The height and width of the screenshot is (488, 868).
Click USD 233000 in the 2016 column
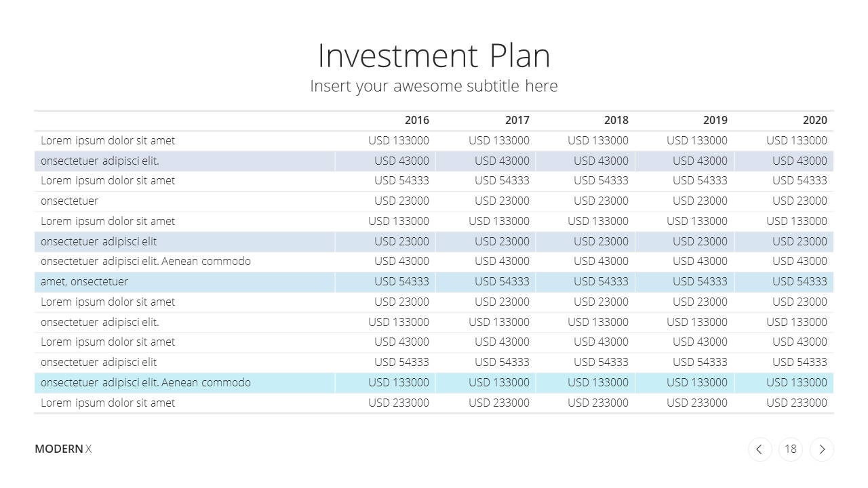click(399, 403)
